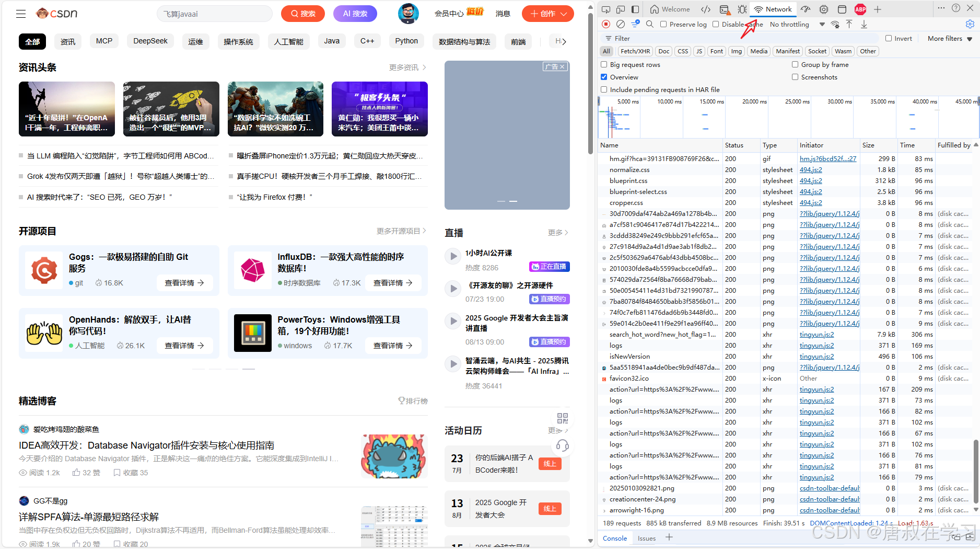The height and width of the screenshot is (549, 980).
Task: Open network conditions wifi-gear icon
Action: coord(835,25)
